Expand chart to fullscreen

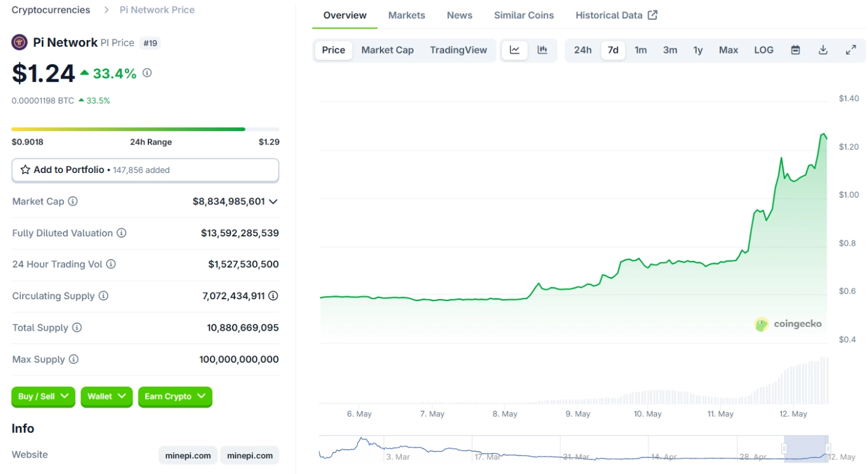point(851,50)
